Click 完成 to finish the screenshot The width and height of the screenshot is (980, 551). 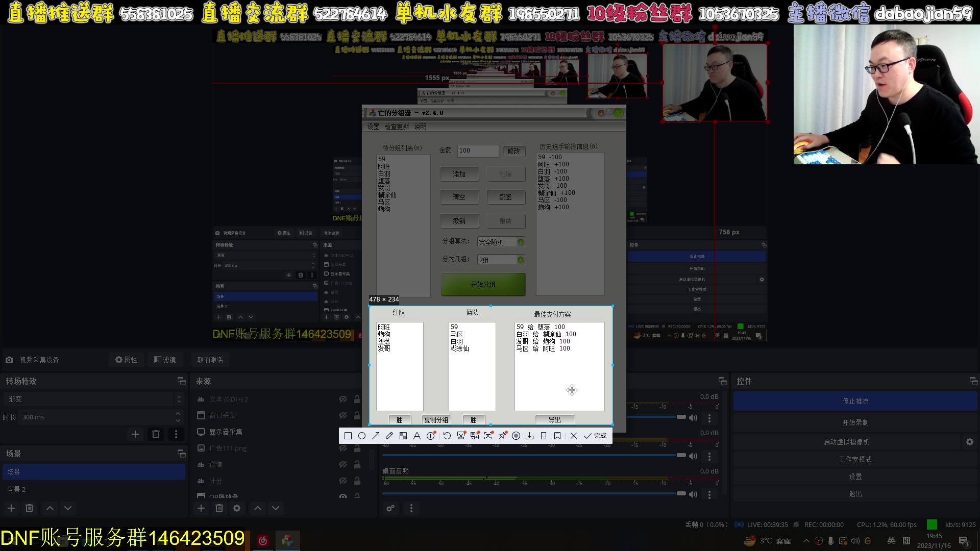(596, 436)
